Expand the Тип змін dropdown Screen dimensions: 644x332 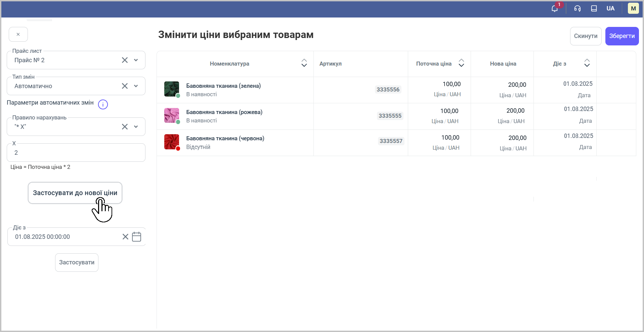coord(136,86)
